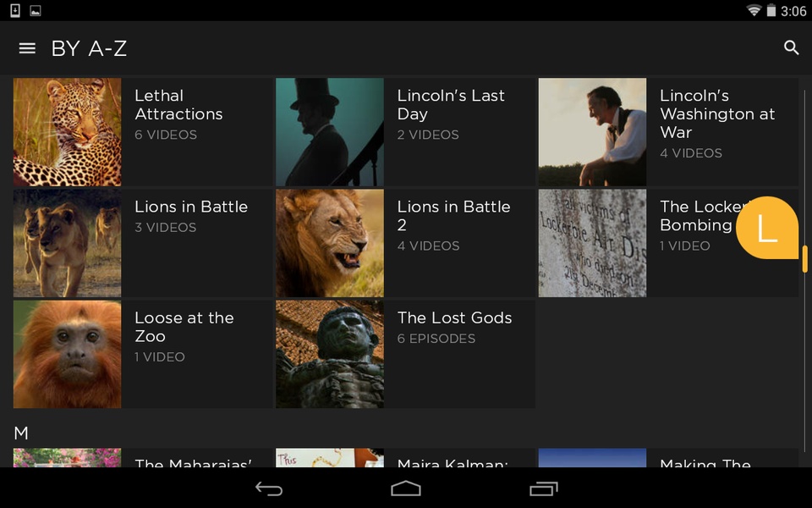Select the Lincoln's Washington at War title

pyautogui.click(x=717, y=113)
